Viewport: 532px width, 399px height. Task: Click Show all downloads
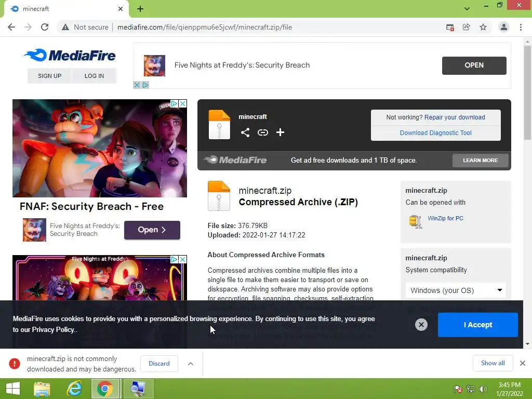(x=493, y=363)
